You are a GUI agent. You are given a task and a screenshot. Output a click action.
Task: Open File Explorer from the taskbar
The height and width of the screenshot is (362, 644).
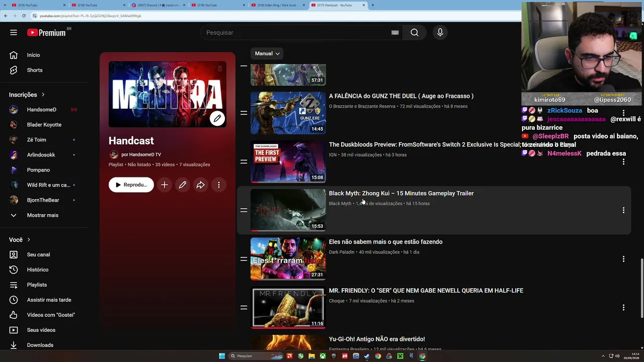[x=311, y=356]
